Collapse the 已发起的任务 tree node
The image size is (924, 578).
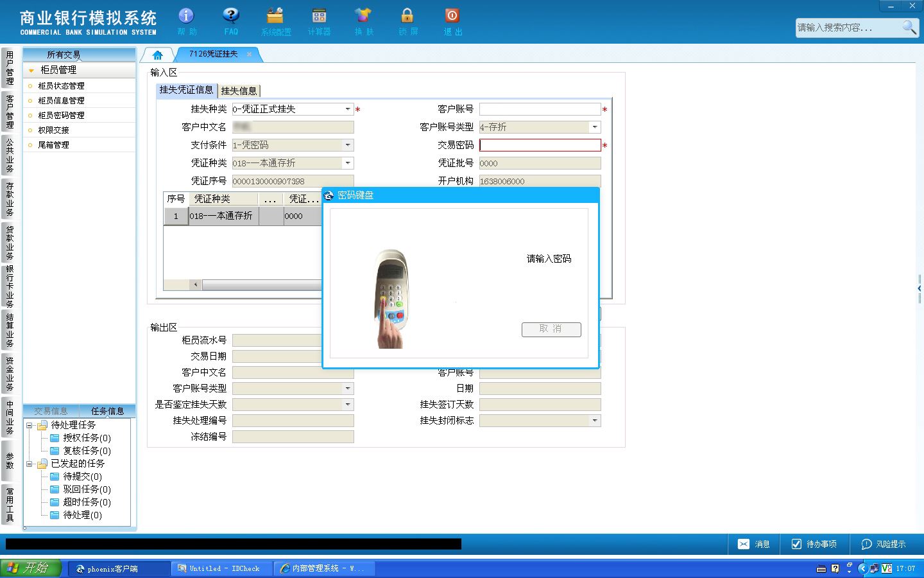coord(29,464)
